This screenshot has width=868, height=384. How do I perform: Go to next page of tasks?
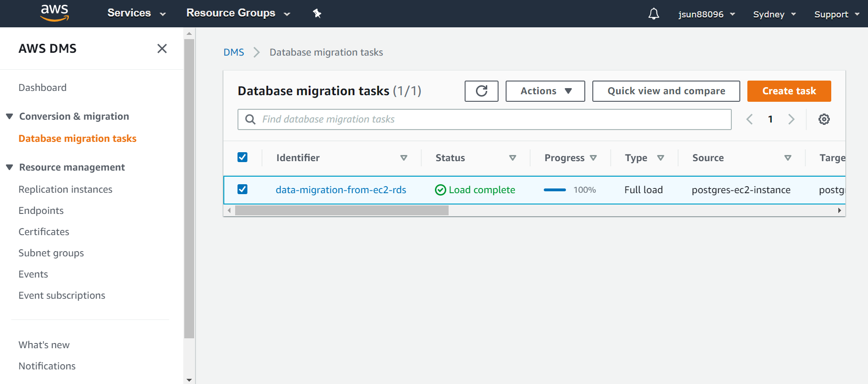791,119
